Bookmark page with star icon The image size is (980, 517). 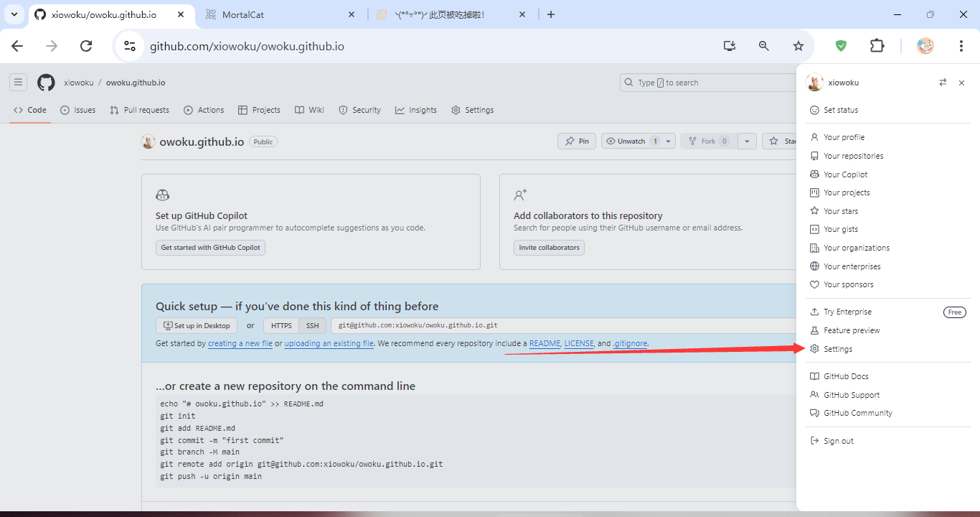point(798,46)
